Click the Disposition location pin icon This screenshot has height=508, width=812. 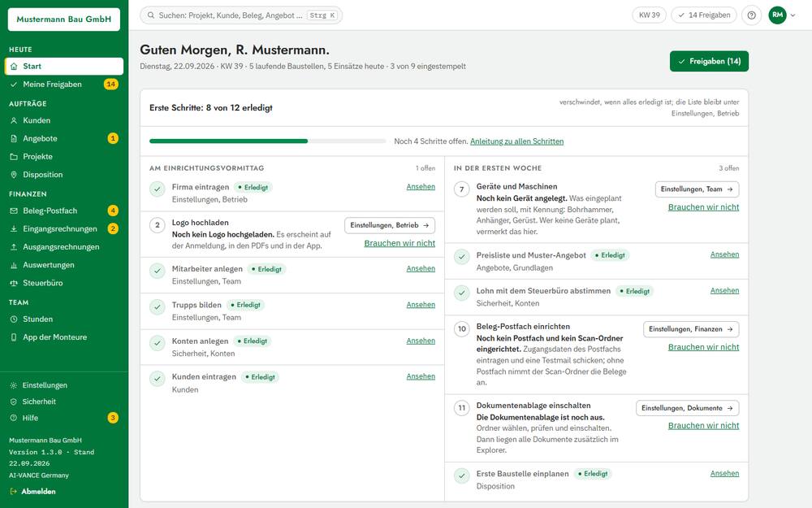(x=14, y=175)
